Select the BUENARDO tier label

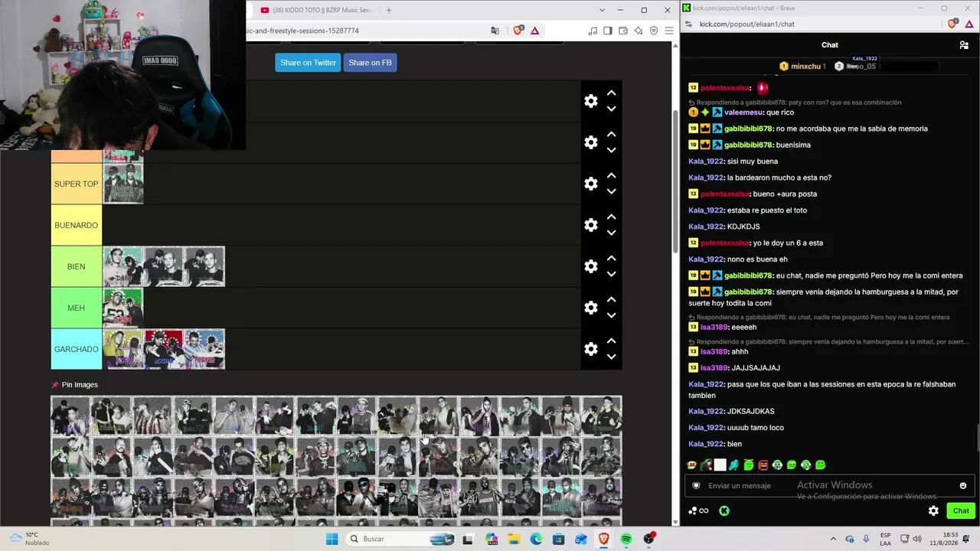pos(77,225)
